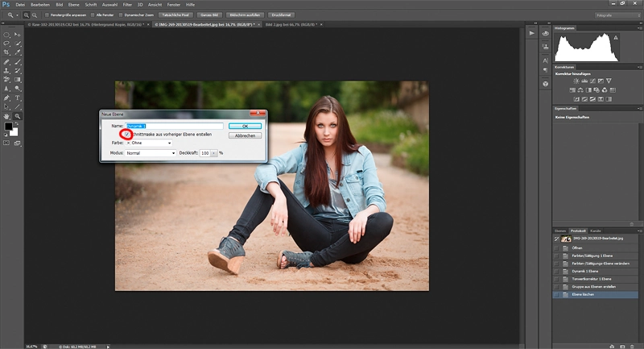
Task: Open the Protokoll panel flyout menu
Action: (639, 231)
